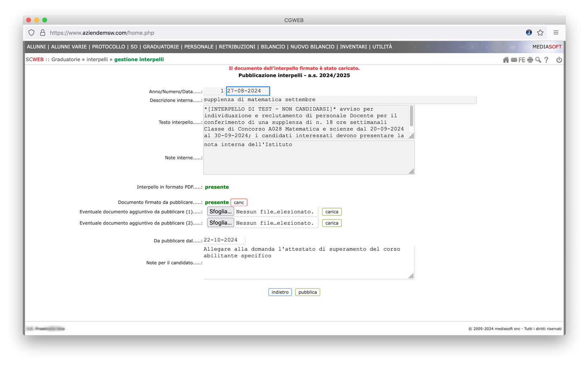Click 'carica' for additional document (2)
The width and height of the screenshot is (588, 365).
coord(332,223)
